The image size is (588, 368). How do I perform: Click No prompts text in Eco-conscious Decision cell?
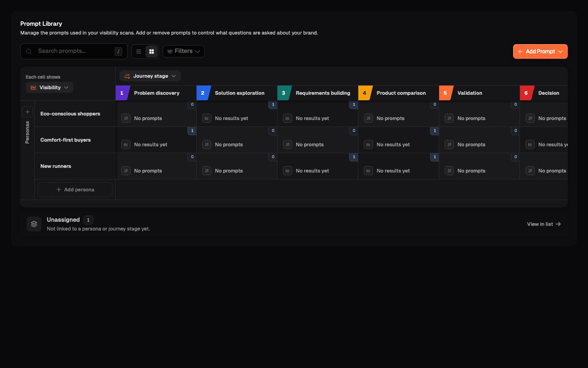pyautogui.click(x=552, y=118)
